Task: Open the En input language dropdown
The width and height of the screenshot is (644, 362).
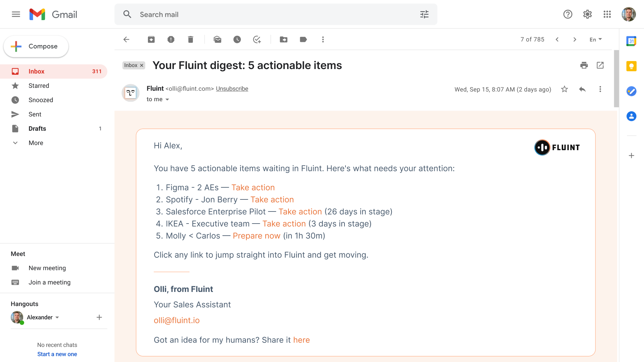Action: tap(596, 40)
